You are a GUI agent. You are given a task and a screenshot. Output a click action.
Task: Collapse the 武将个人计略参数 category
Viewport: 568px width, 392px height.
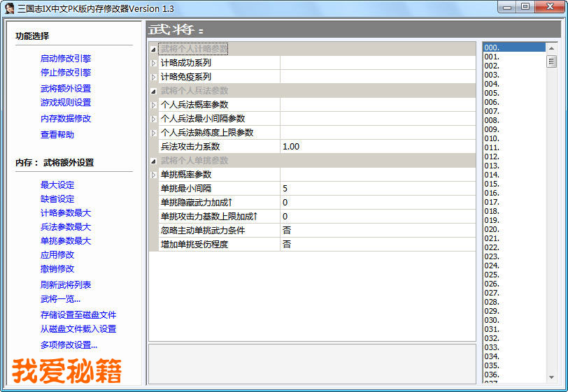pyautogui.click(x=154, y=49)
